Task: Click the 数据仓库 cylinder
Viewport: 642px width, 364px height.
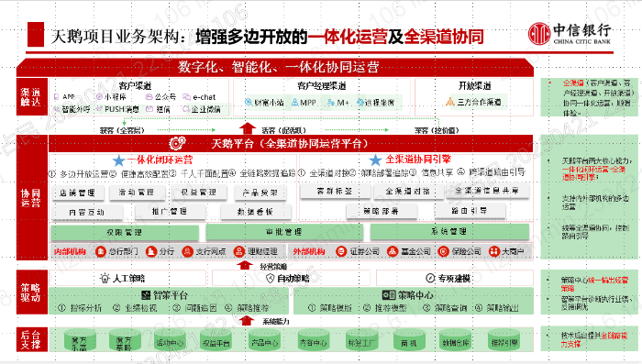Action: point(455,340)
